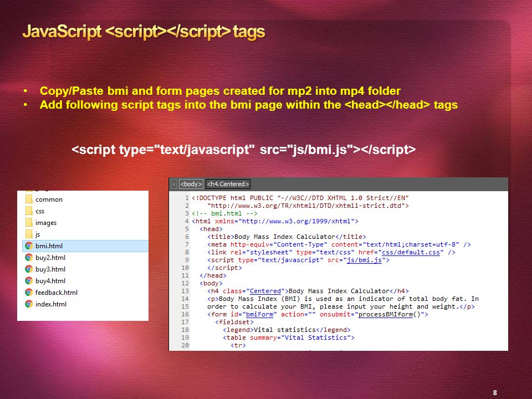This screenshot has height=399, width=532.
Task: Click the Chrome icon beside feedback.html
Action: 29,293
